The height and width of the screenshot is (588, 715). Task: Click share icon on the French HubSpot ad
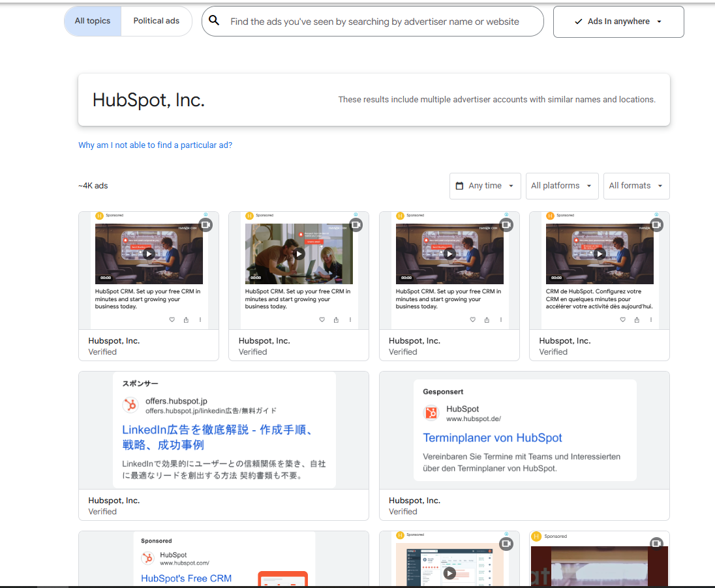pos(637,319)
